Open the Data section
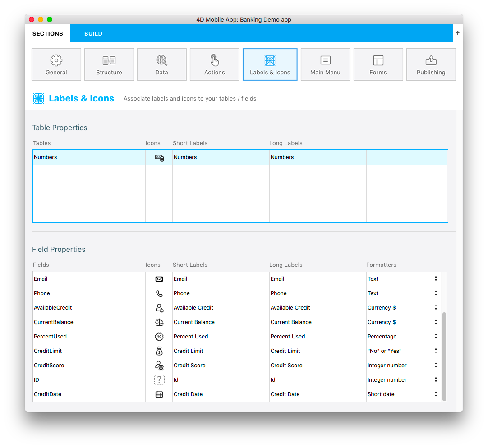The image size is (488, 448). click(162, 64)
